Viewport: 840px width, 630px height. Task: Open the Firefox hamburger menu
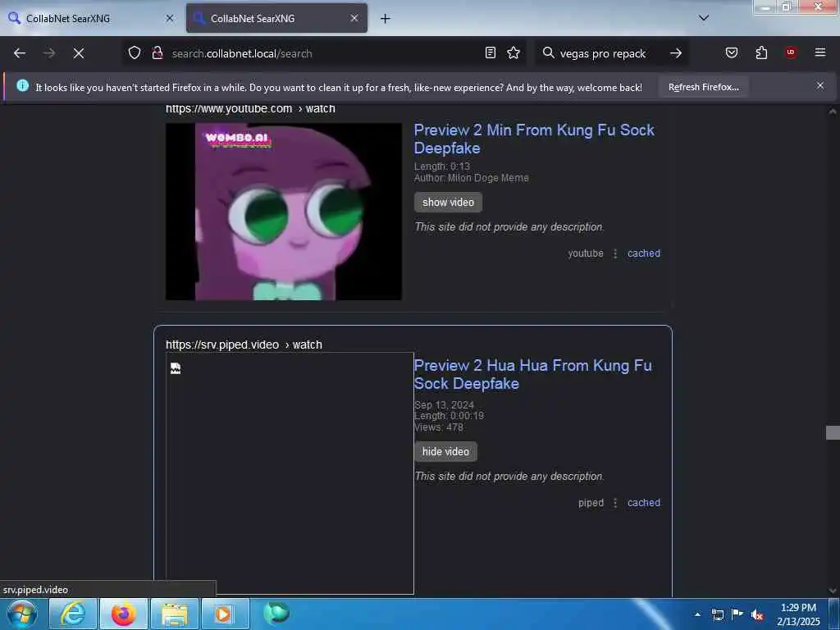[820, 52]
